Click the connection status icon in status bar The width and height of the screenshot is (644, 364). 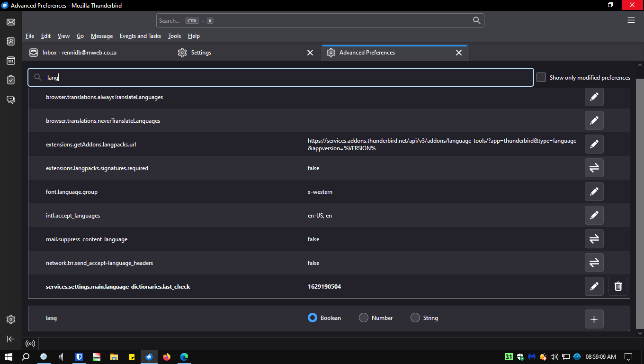pyautogui.click(x=30, y=344)
